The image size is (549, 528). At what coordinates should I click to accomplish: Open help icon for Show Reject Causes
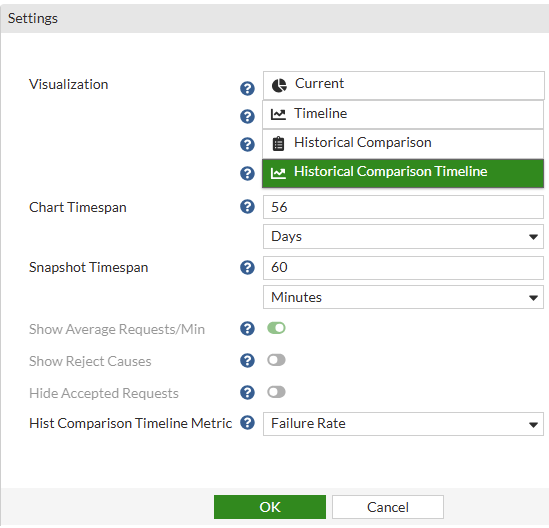(x=247, y=360)
